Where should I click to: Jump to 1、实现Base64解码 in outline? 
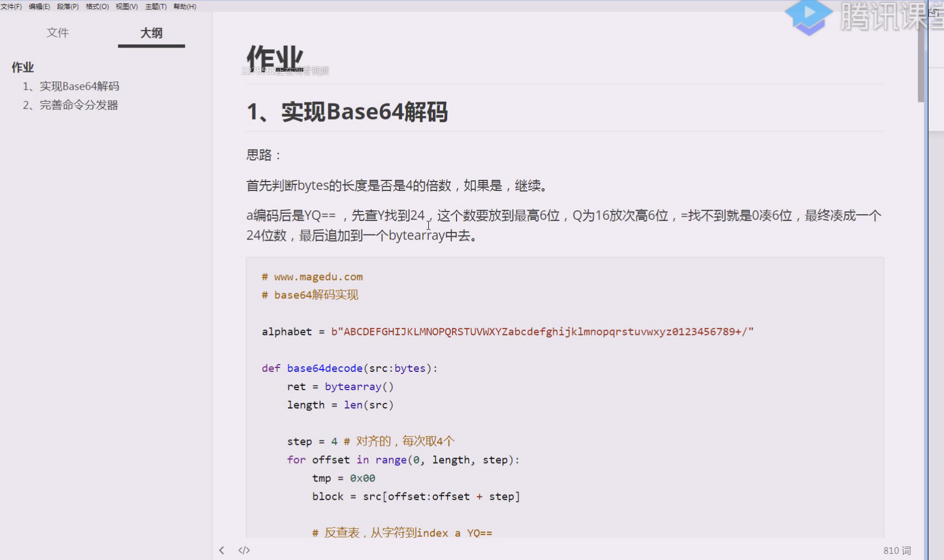click(71, 86)
